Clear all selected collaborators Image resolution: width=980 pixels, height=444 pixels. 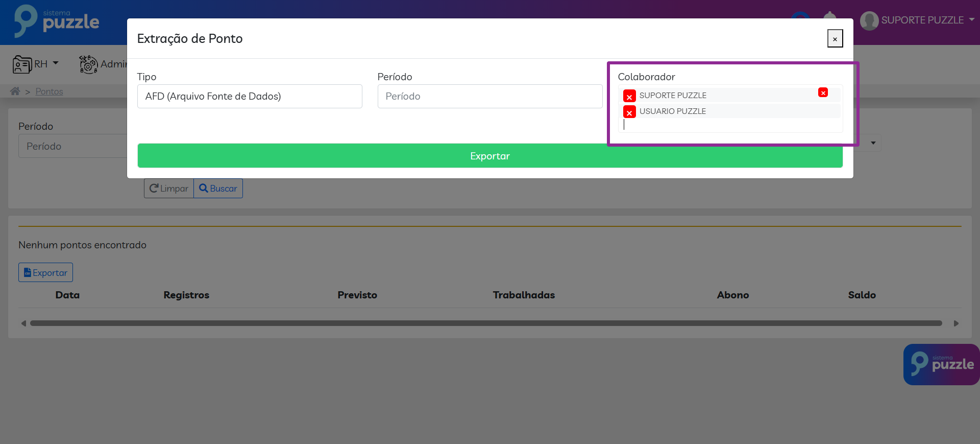click(823, 92)
